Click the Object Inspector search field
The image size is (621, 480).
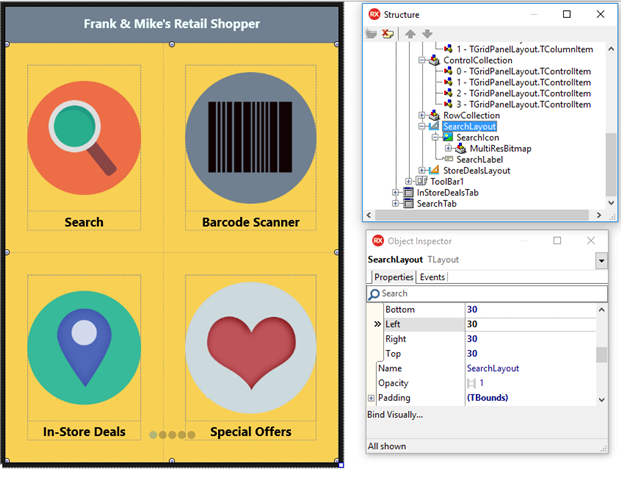(487, 293)
